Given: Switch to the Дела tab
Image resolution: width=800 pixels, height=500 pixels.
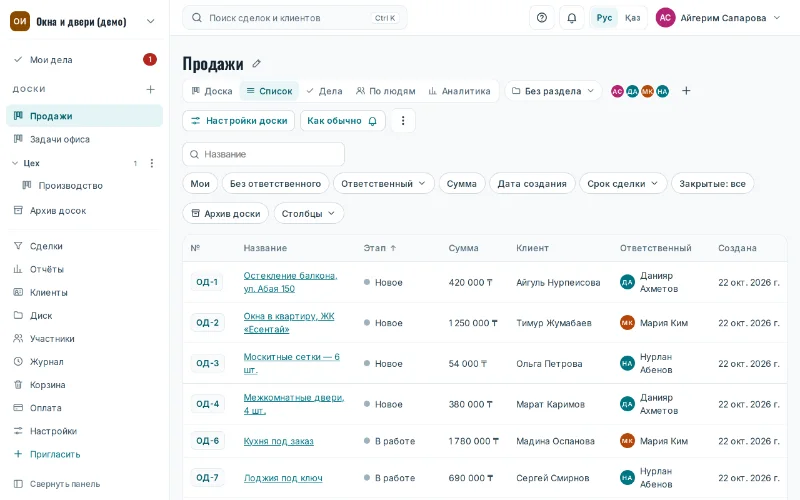Looking at the screenshot, I should tap(324, 91).
